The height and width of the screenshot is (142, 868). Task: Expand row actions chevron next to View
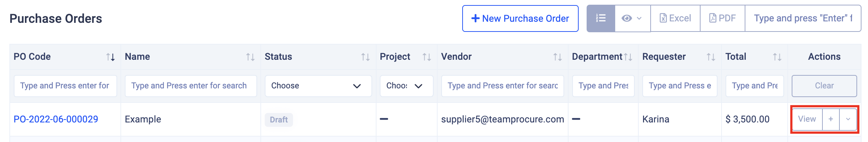(848, 119)
